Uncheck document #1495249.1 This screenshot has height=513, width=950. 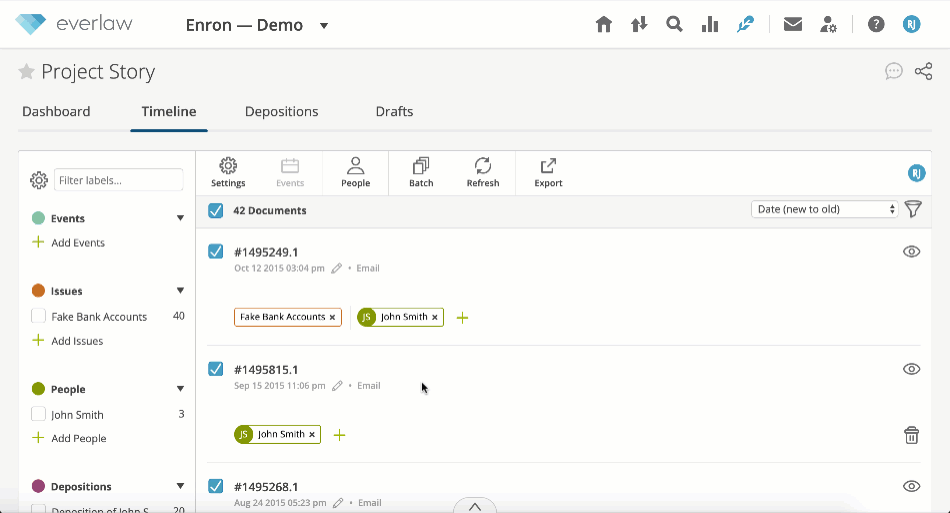tap(216, 251)
